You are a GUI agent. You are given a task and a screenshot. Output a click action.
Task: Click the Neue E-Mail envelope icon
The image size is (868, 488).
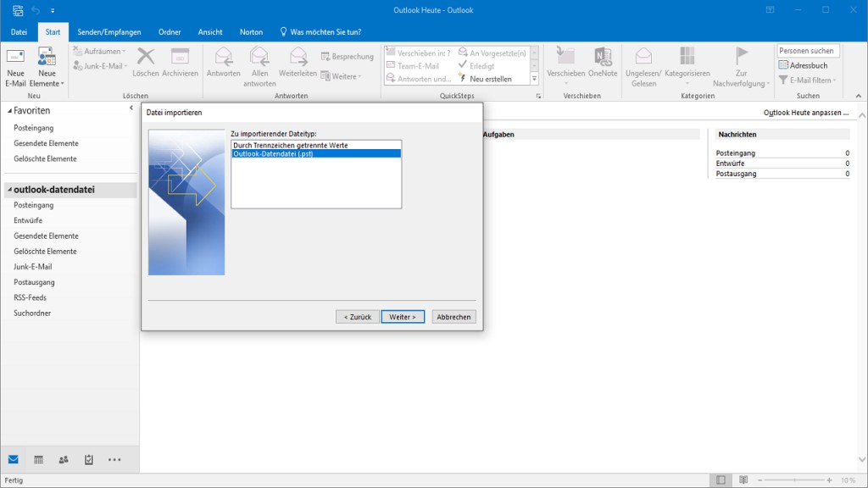tap(15, 58)
